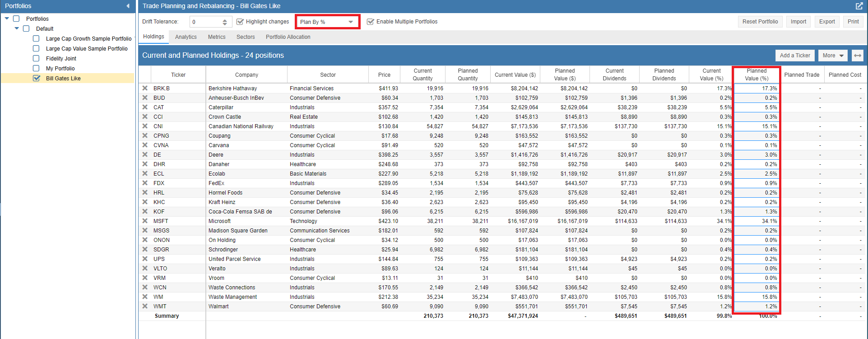868x339 pixels.
Task: Collapse the Portfolios tree root node
Action: pos(7,19)
